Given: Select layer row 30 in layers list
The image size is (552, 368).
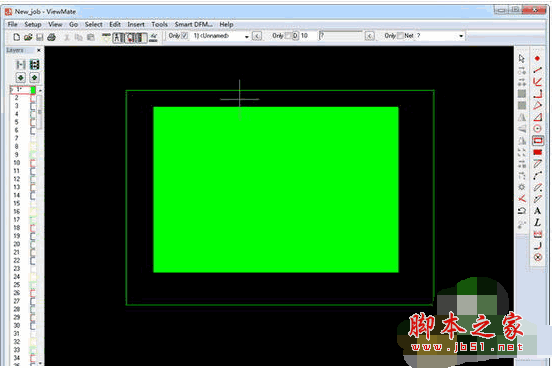Looking at the screenshot, I should [23, 325].
